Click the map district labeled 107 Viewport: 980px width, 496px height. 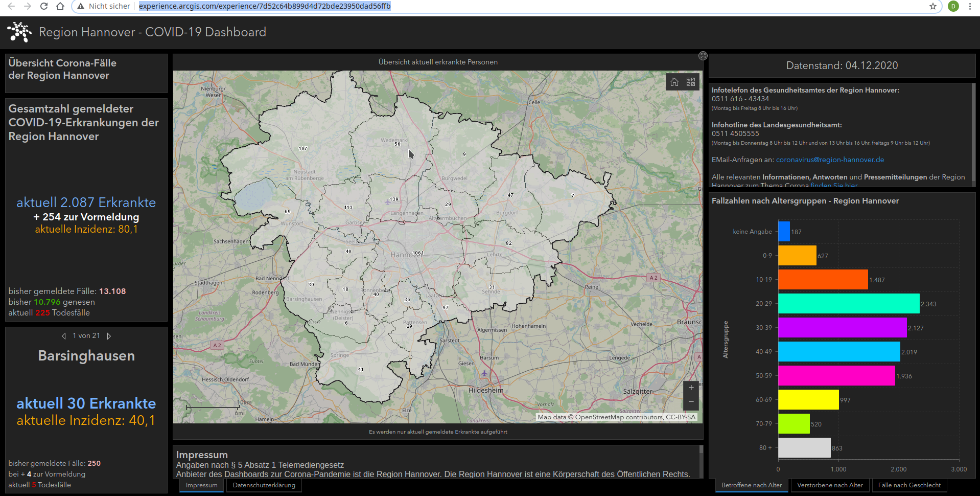303,149
